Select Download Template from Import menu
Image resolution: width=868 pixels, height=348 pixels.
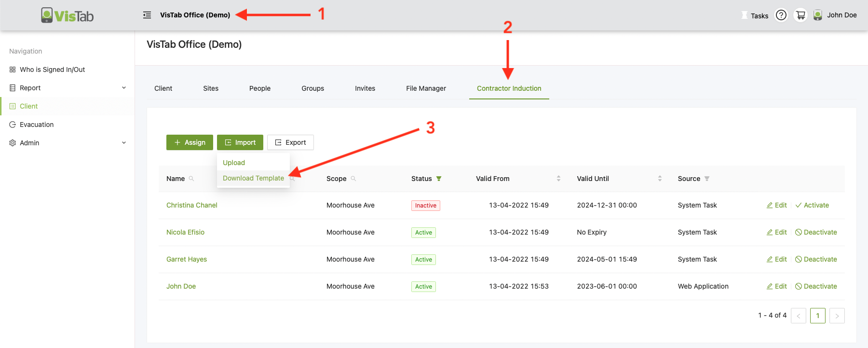[x=253, y=178]
